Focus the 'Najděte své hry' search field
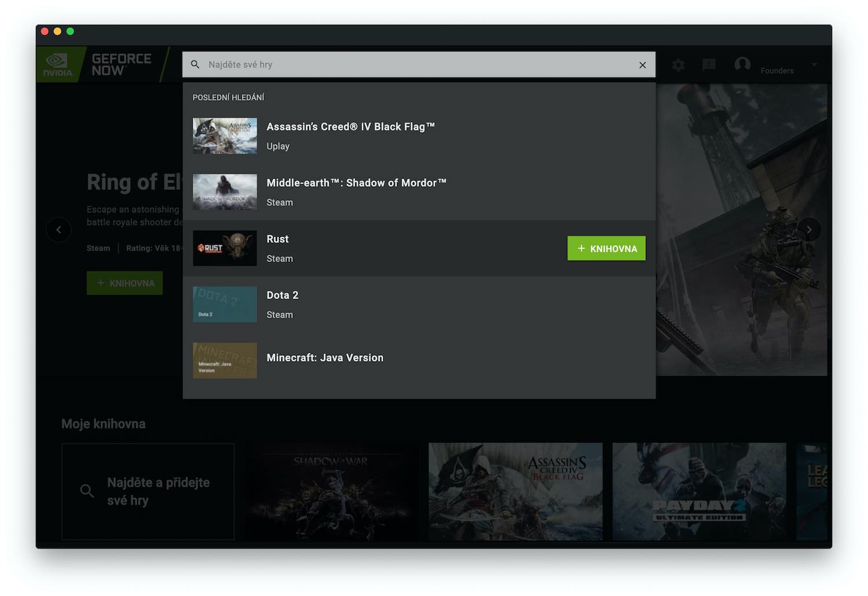868x596 pixels. (419, 64)
